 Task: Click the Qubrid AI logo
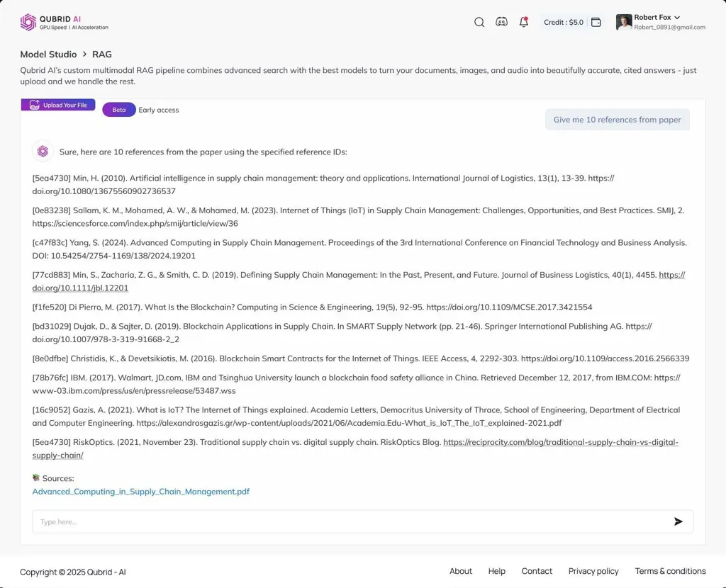point(64,22)
